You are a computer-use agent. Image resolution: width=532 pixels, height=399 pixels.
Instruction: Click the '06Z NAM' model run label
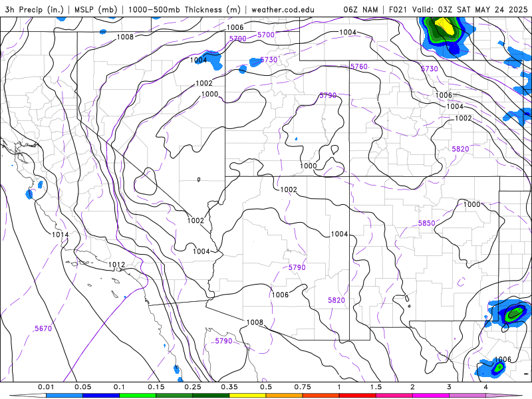click(x=360, y=9)
